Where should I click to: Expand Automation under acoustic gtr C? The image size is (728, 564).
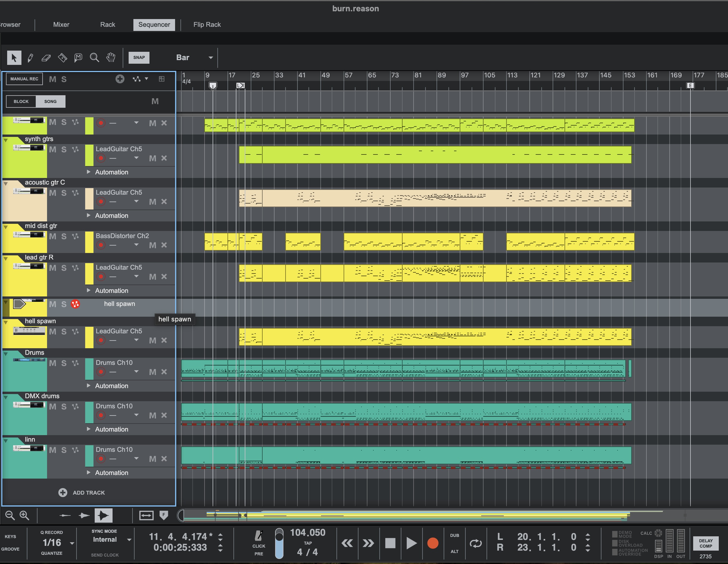coord(89,215)
